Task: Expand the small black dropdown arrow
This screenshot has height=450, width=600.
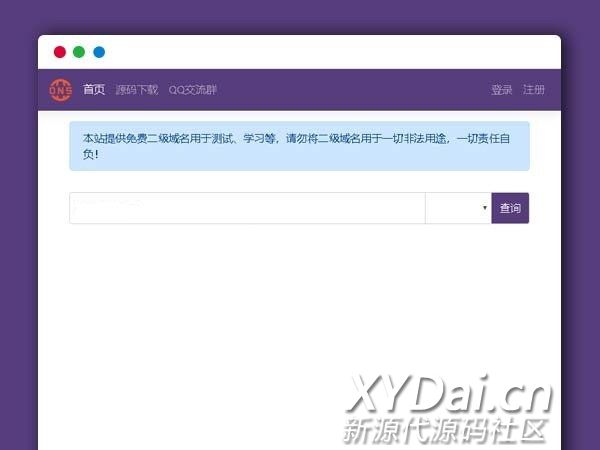Action: pos(485,208)
